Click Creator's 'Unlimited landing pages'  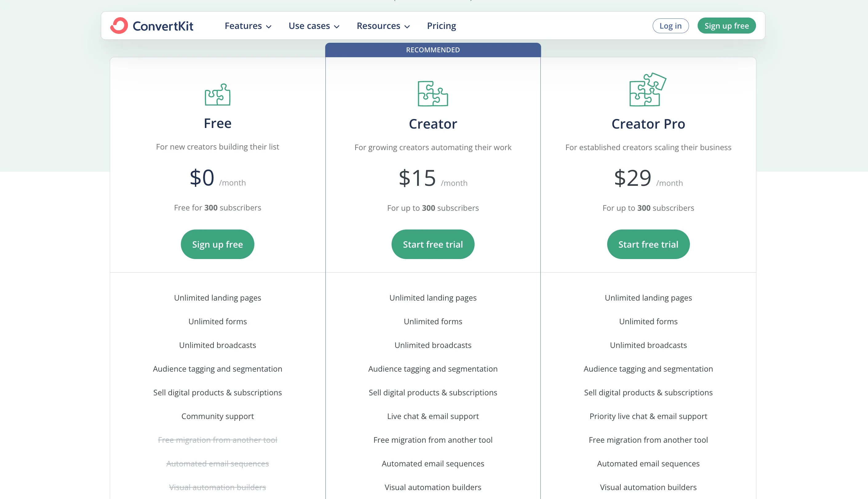(x=433, y=298)
